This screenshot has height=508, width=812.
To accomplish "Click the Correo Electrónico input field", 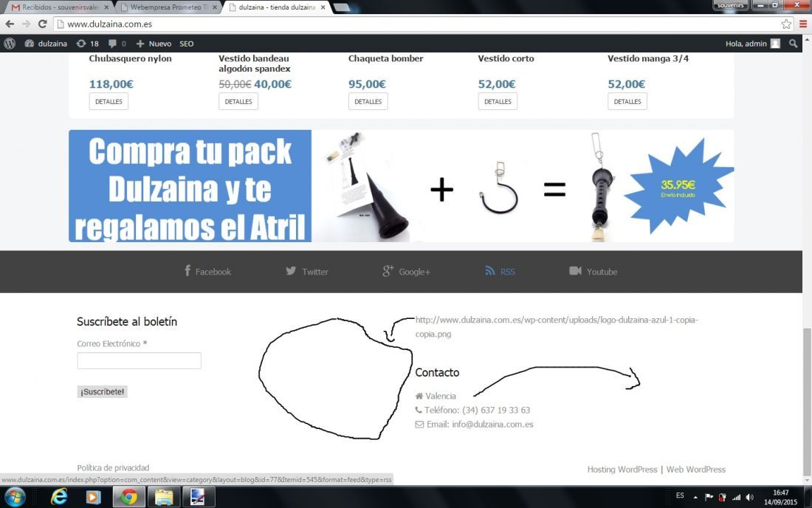I will coord(139,360).
